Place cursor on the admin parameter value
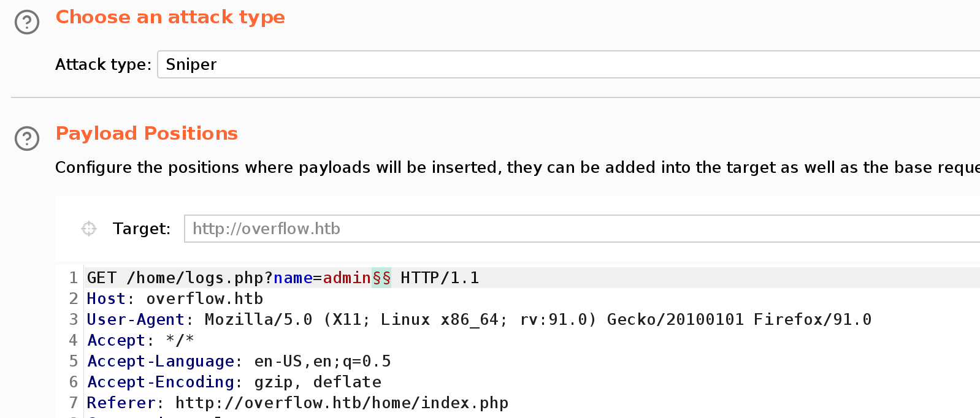 [x=346, y=278]
